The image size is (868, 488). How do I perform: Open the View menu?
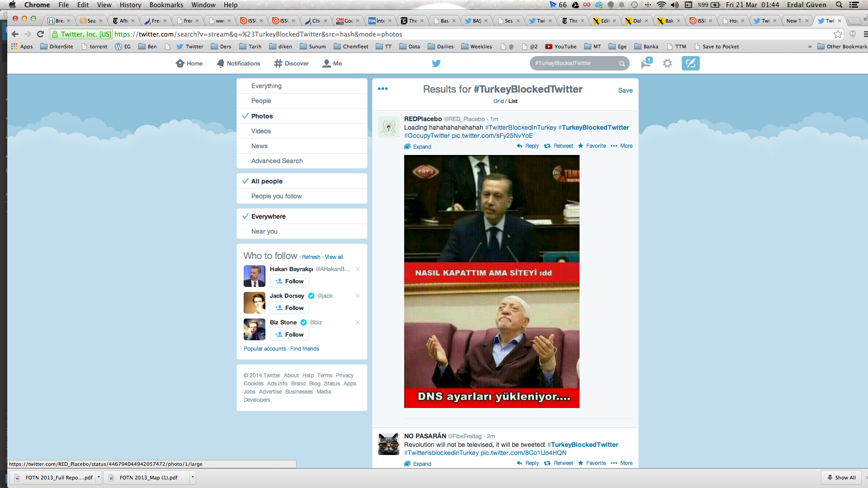(x=104, y=5)
